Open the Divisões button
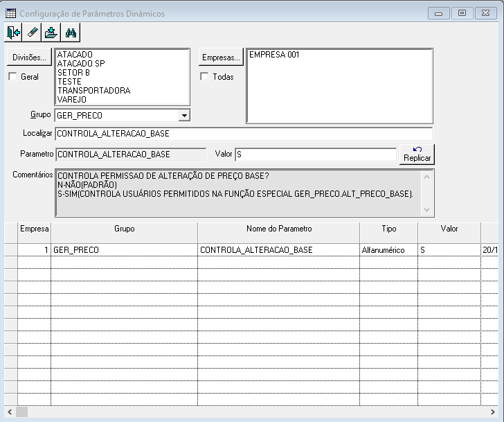Screen dimensions: 504x422 (29, 58)
